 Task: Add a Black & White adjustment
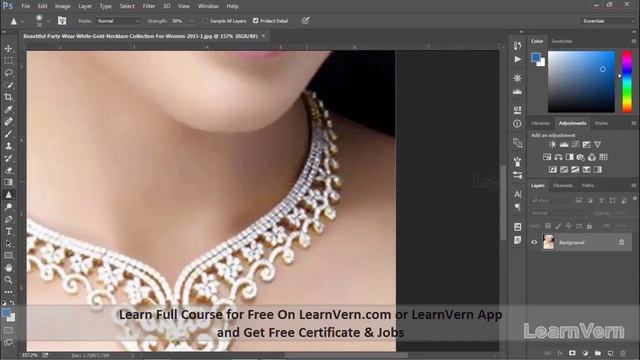(x=569, y=157)
